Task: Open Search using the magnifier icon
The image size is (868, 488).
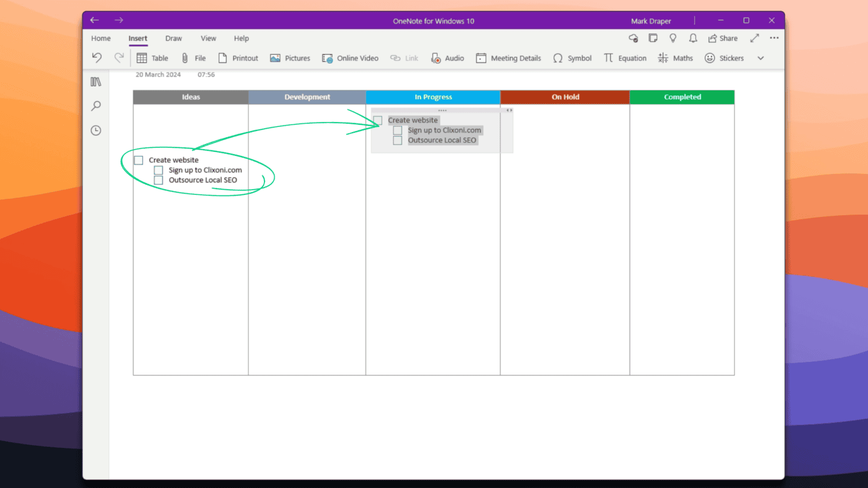Action: 96,106
